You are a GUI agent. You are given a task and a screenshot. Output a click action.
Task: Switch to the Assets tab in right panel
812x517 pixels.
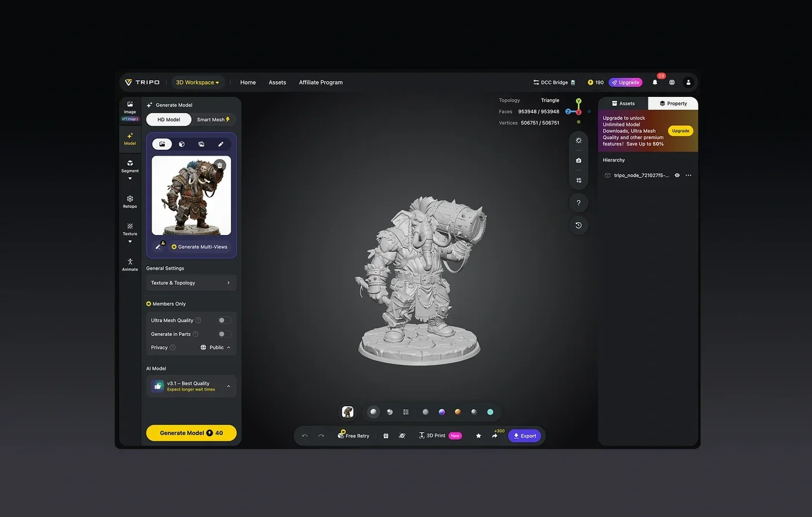[623, 103]
